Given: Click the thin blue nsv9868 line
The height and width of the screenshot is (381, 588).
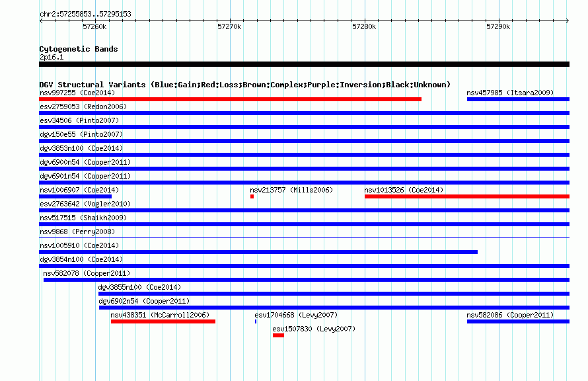Looking at the screenshot, I should tap(304, 237).
